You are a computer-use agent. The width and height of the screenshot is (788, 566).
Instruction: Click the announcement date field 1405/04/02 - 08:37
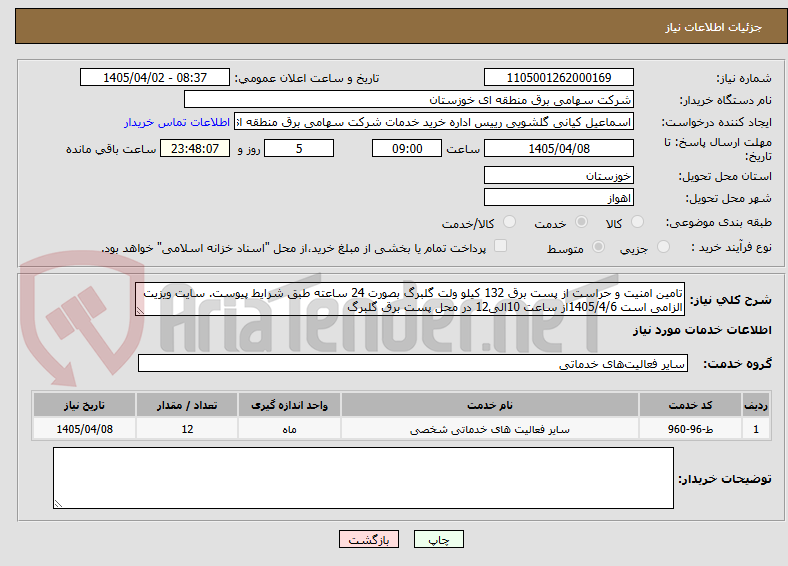click(x=155, y=77)
